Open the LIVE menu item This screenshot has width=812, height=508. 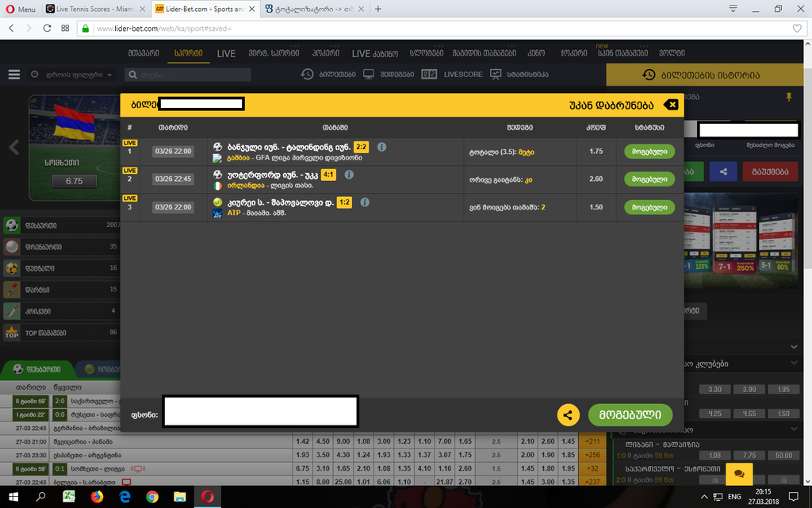[x=226, y=53]
